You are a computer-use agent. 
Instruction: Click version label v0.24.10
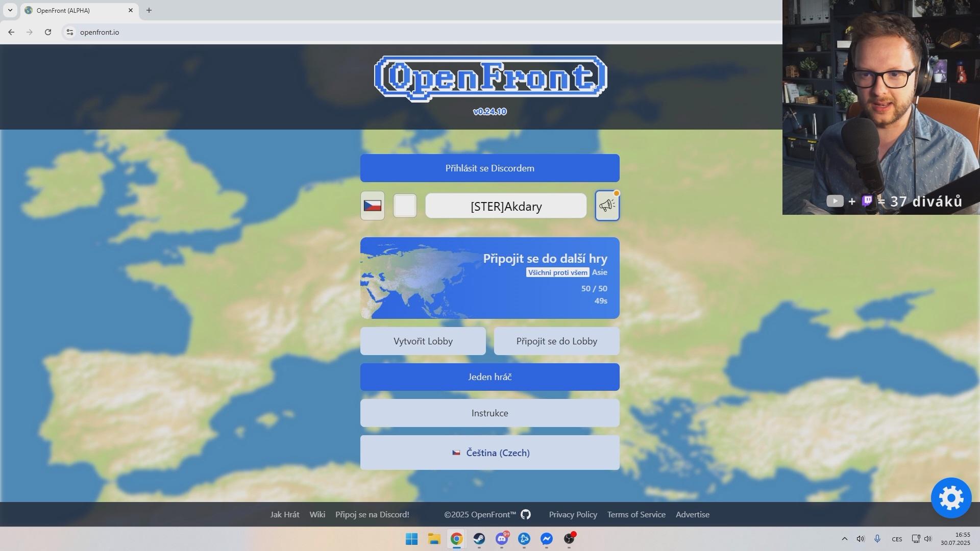coord(489,112)
